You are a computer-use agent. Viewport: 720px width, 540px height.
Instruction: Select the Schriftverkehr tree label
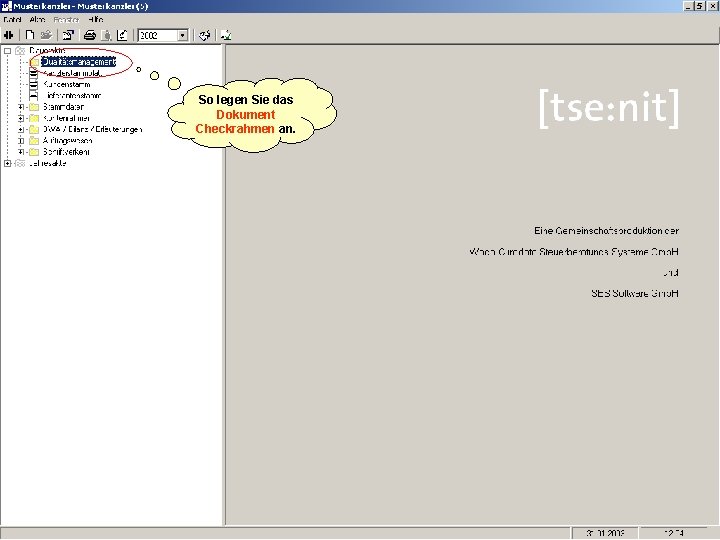pos(66,152)
